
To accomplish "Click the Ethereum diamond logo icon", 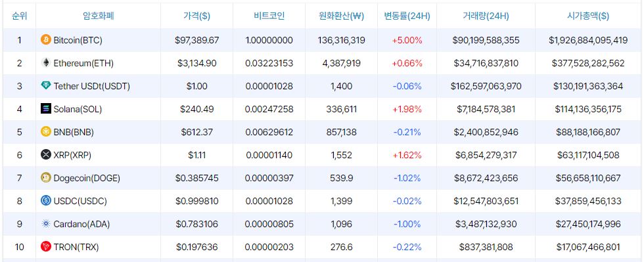I will 46,63.
